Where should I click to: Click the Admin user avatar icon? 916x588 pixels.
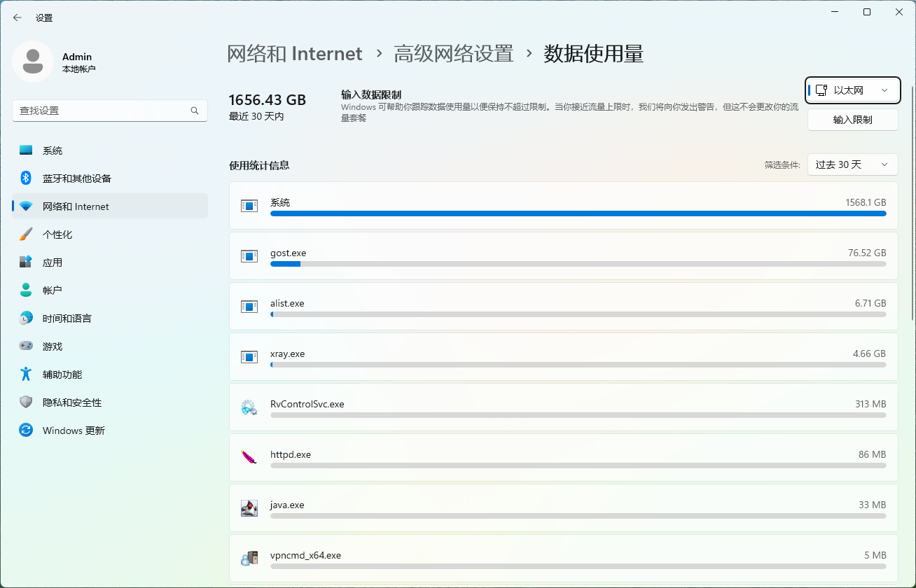tap(33, 62)
